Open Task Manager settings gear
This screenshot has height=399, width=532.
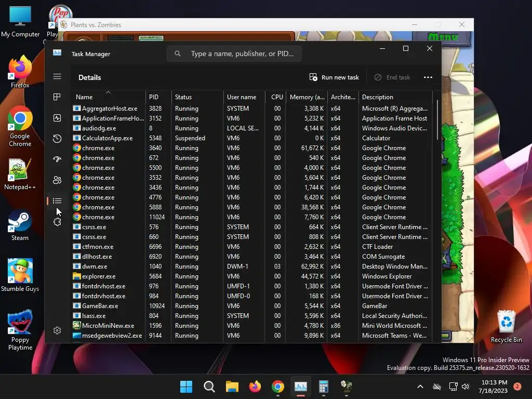pyautogui.click(x=57, y=330)
